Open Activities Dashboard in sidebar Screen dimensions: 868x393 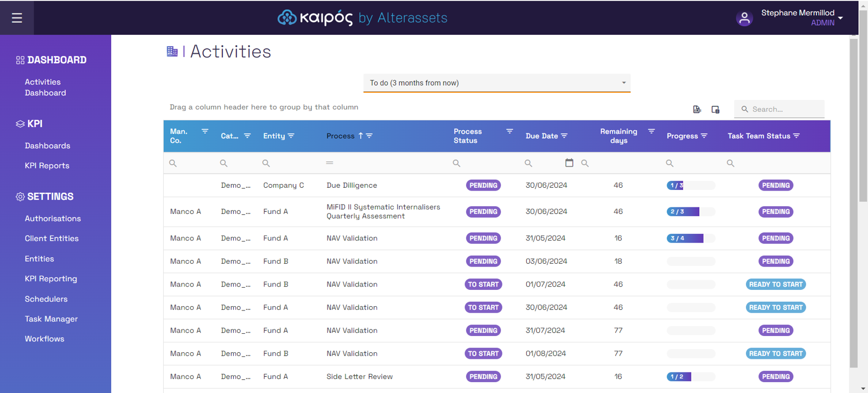pos(46,87)
